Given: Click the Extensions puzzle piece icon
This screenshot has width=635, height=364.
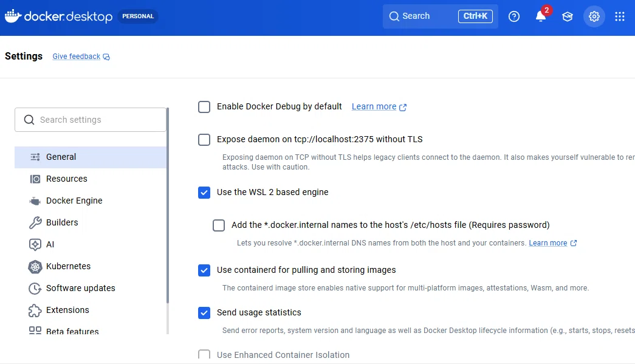Looking at the screenshot, I should click(35, 310).
